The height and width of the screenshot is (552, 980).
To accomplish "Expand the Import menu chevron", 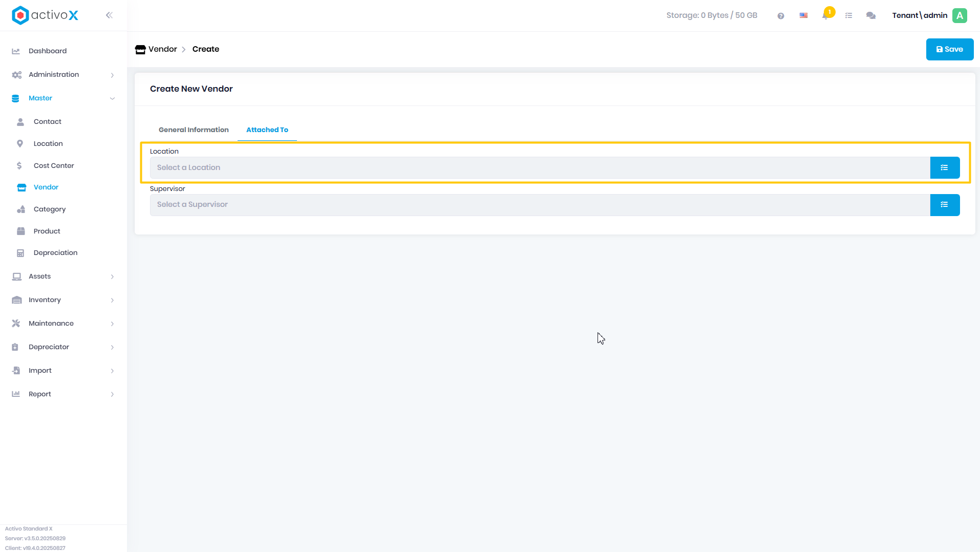I will coord(112,371).
